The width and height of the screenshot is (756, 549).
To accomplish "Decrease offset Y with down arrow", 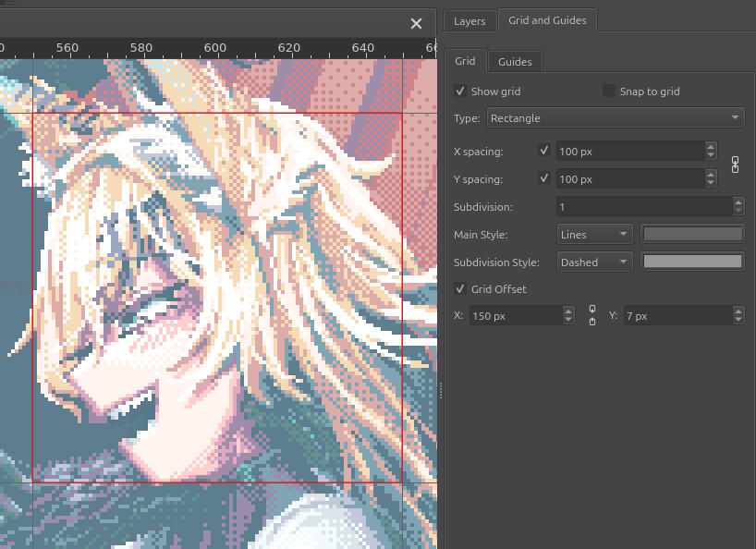I will pos(738,321).
